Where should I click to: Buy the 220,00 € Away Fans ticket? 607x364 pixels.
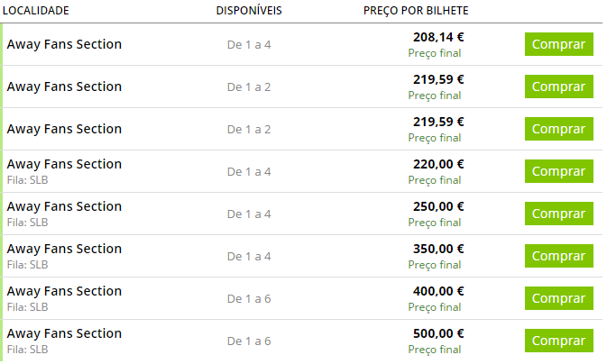click(x=558, y=171)
